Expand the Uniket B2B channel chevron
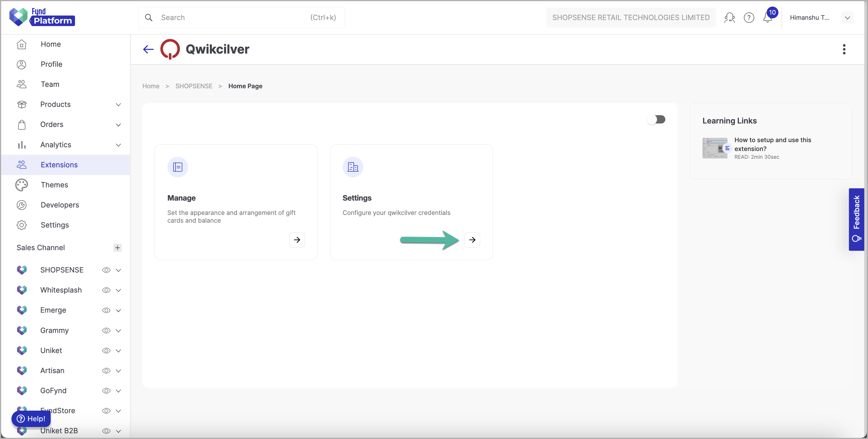 coord(118,431)
